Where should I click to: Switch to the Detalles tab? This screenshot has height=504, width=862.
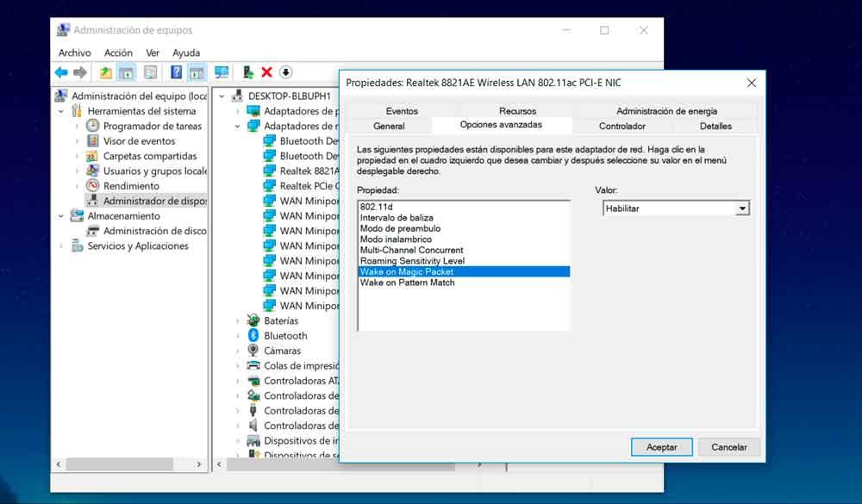coord(715,126)
